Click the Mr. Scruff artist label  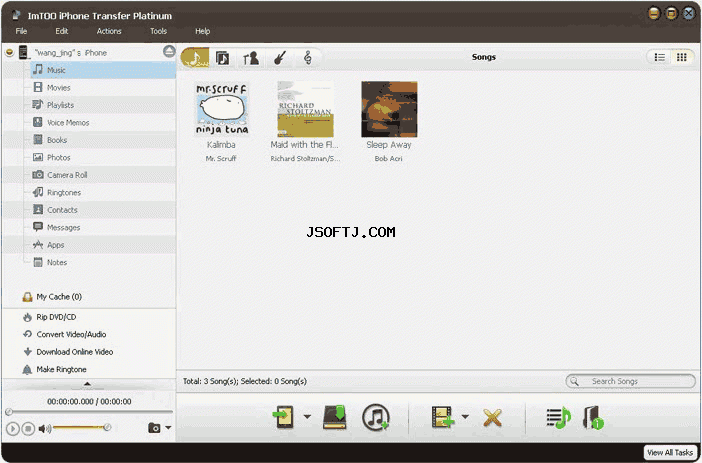pos(221,159)
